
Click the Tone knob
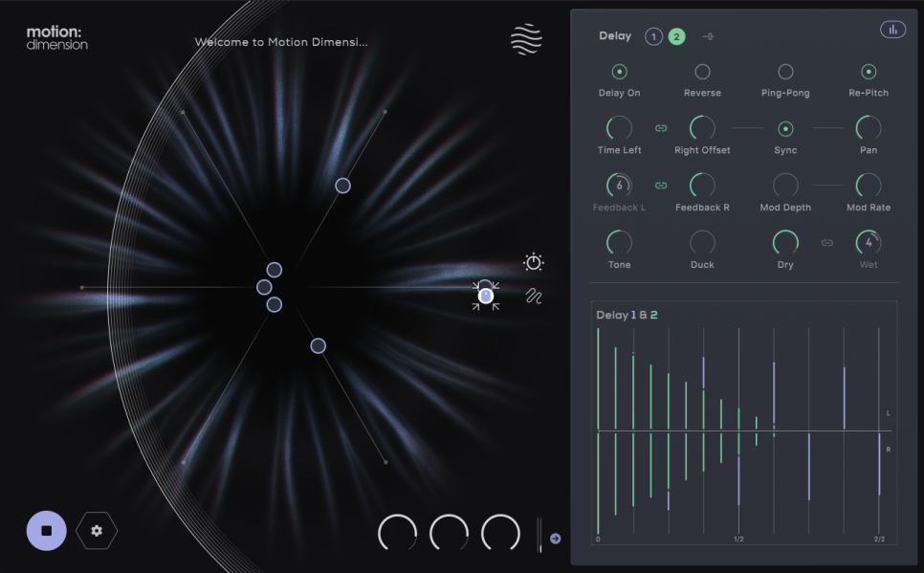pos(619,242)
